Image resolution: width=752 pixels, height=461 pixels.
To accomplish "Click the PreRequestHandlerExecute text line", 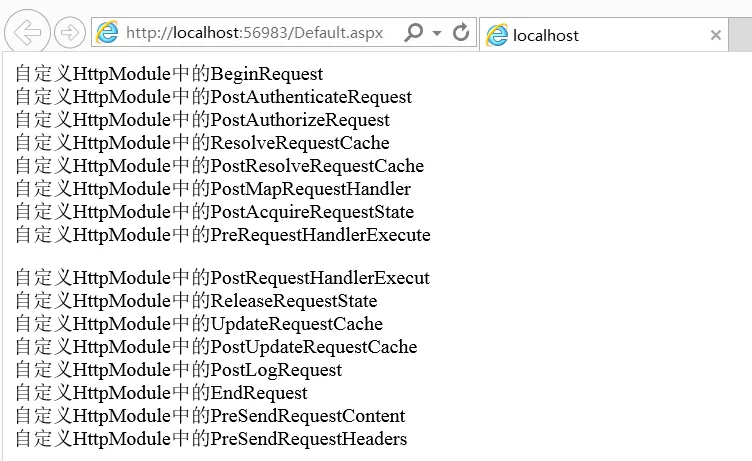I will [223, 235].
